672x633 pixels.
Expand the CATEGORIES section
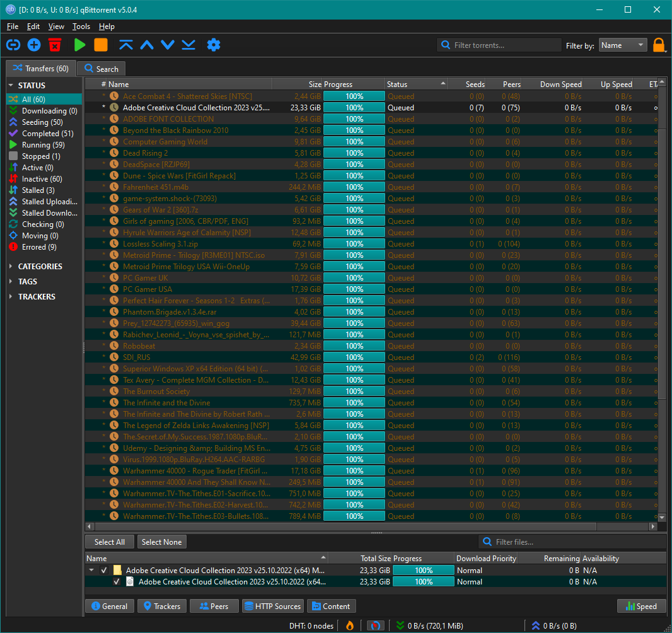[11, 267]
